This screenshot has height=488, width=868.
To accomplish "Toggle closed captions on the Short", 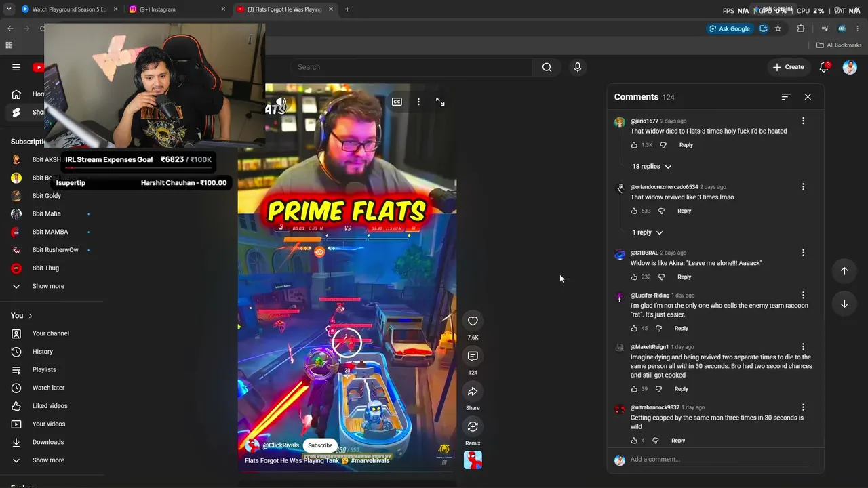I will (397, 102).
